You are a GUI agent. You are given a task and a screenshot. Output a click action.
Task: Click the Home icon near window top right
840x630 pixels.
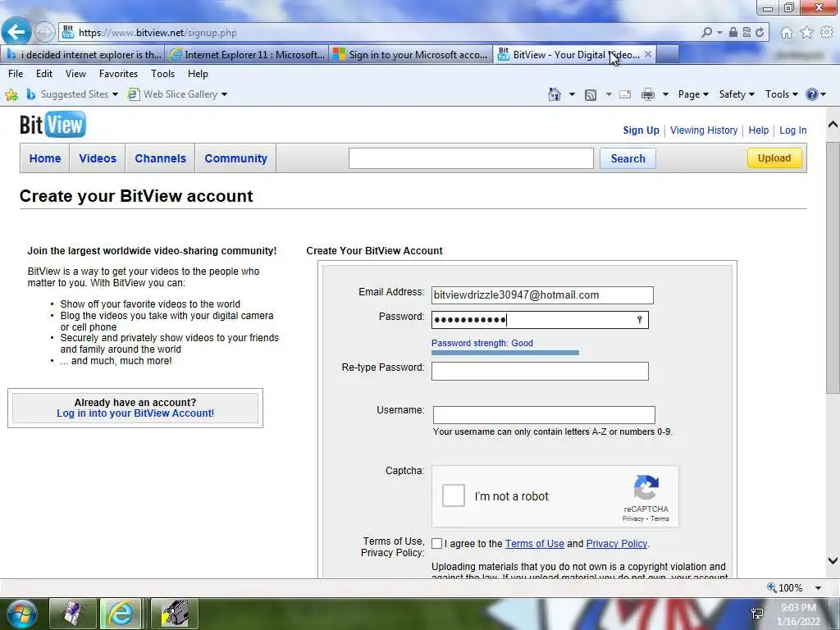click(787, 33)
